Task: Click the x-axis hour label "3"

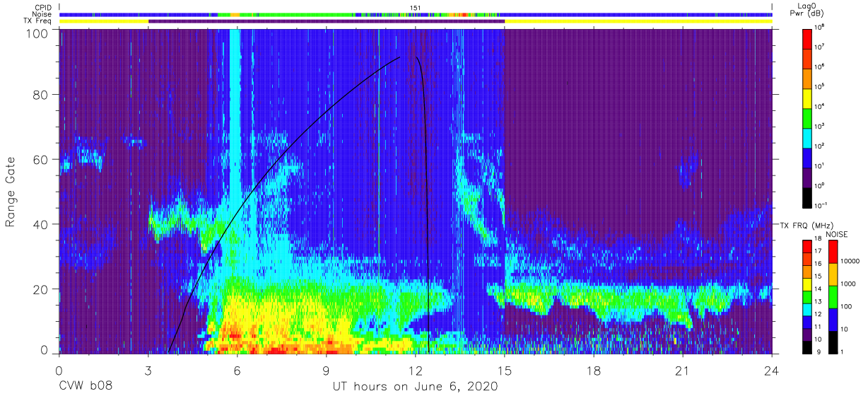Action: click(x=148, y=371)
